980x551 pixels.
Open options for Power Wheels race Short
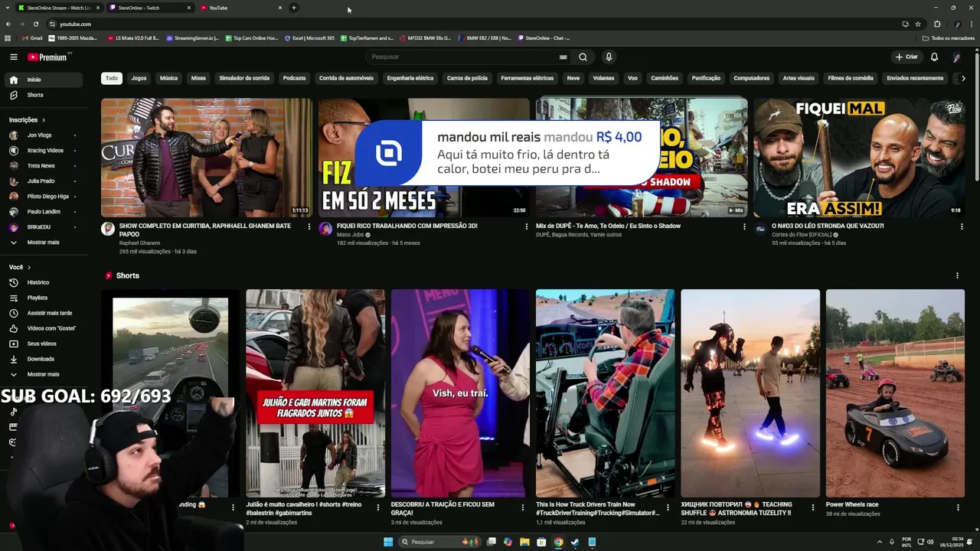(958, 507)
